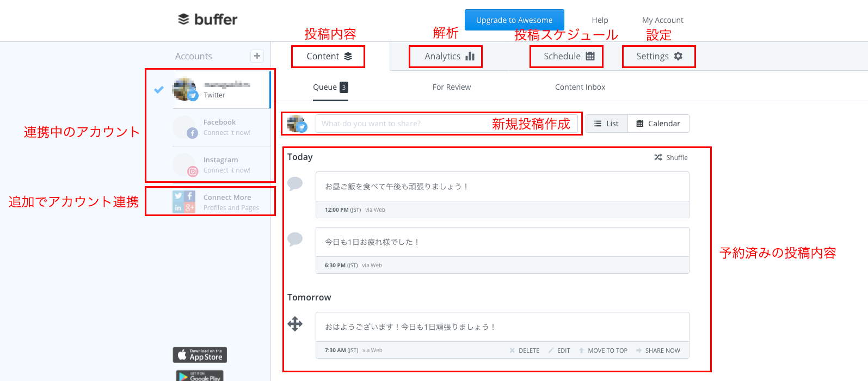Click the Shuffle button label
This screenshot has height=381, width=868.
(x=677, y=157)
